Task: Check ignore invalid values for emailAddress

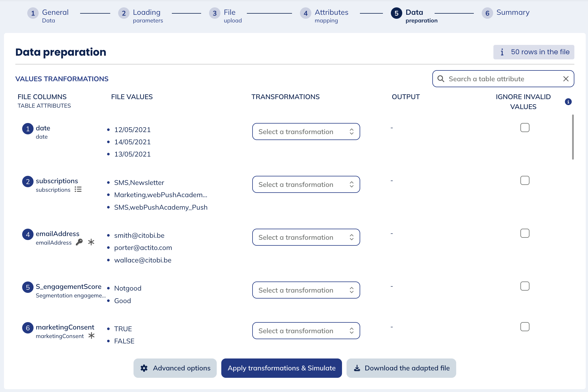Action: [525, 233]
